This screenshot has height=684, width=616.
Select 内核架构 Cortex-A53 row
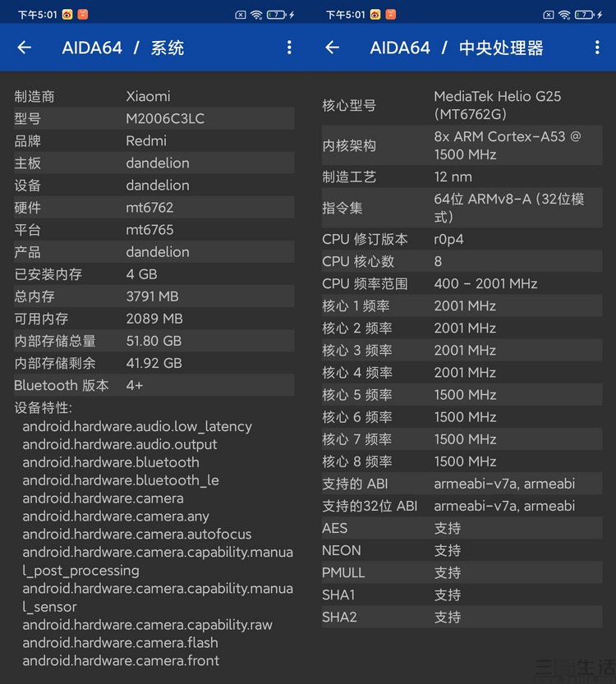[x=462, y=145]
